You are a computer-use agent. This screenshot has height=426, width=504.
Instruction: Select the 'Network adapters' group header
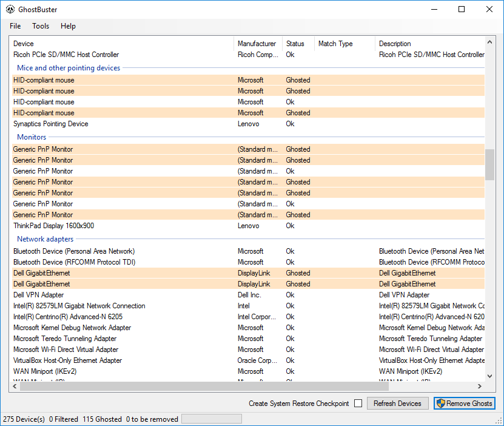[x=45, y=239]
